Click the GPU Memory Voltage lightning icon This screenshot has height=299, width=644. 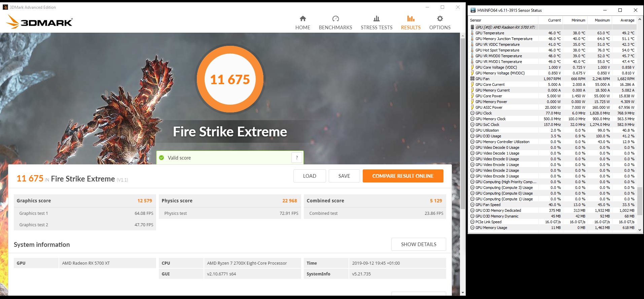click(472, 73)
